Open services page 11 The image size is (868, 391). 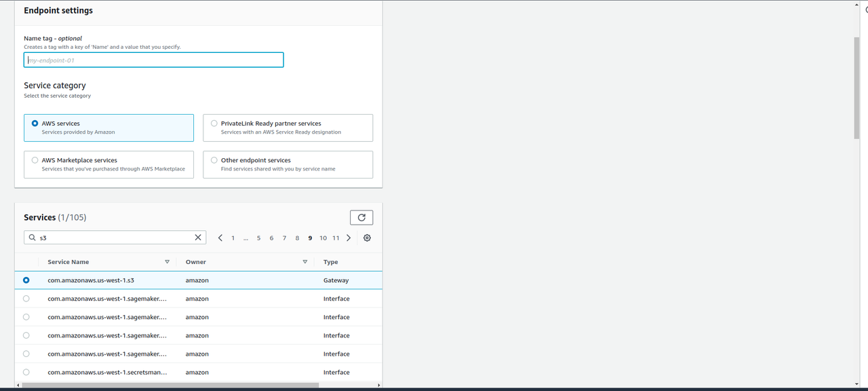click(336, 238)
